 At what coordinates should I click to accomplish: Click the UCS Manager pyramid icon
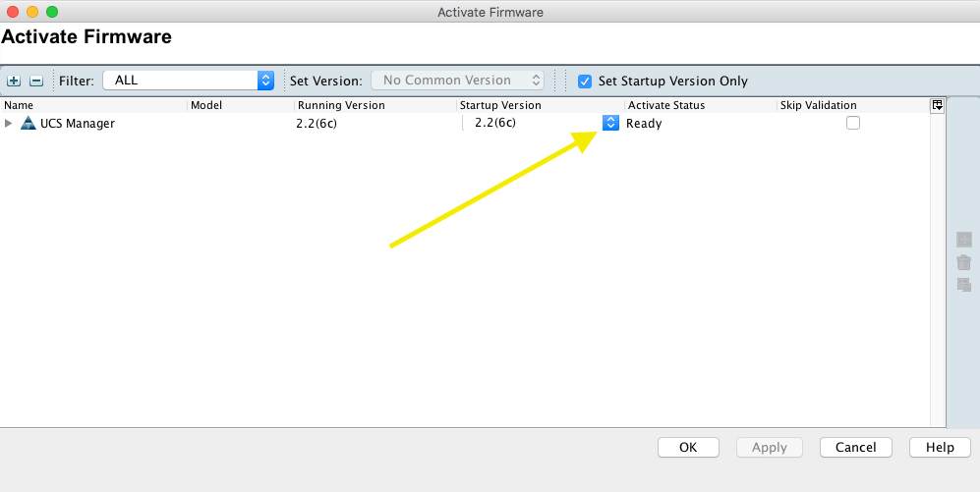click(28, 123)
